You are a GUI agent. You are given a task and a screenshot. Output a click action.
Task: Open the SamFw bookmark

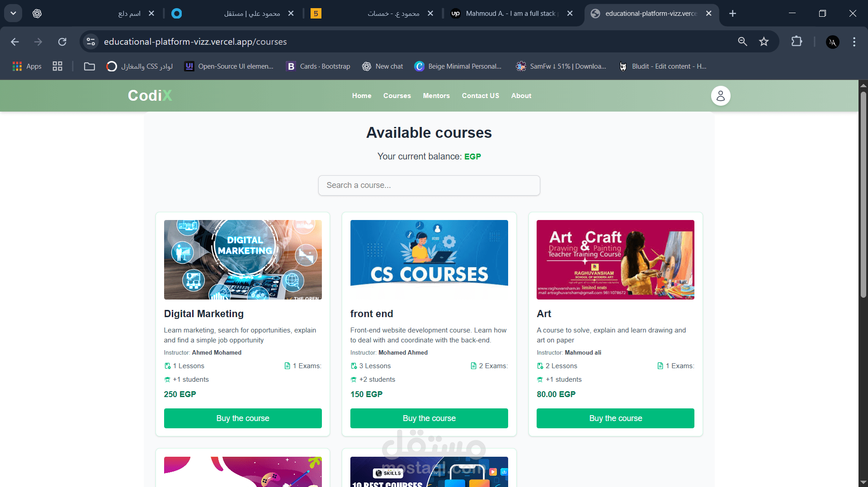click(x=561, y=66)
